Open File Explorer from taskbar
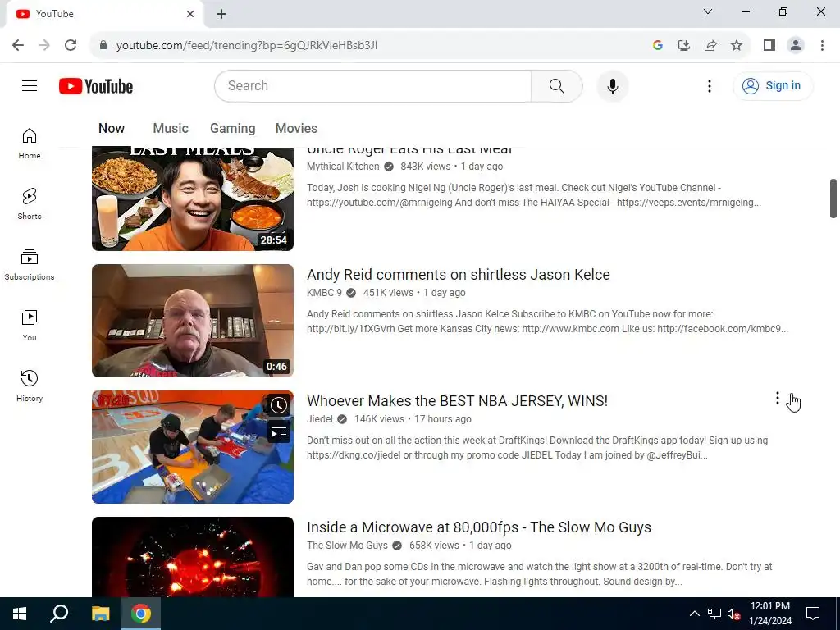 pos(100,614)
